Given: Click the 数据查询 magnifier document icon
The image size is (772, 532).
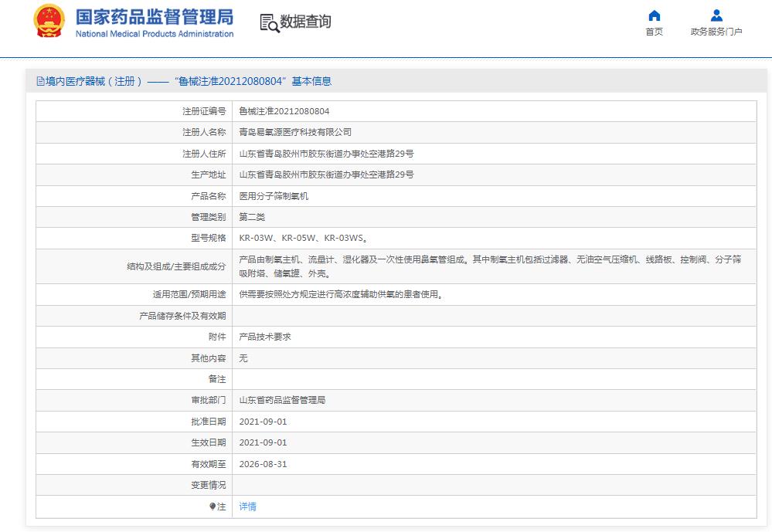Looking at the screenshot, I should 269,23.
